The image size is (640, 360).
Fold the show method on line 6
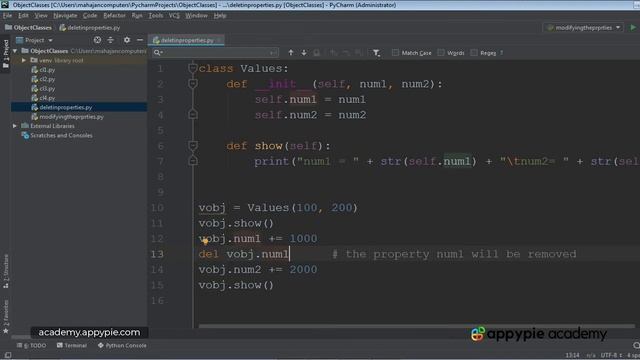tap(193, 146)
